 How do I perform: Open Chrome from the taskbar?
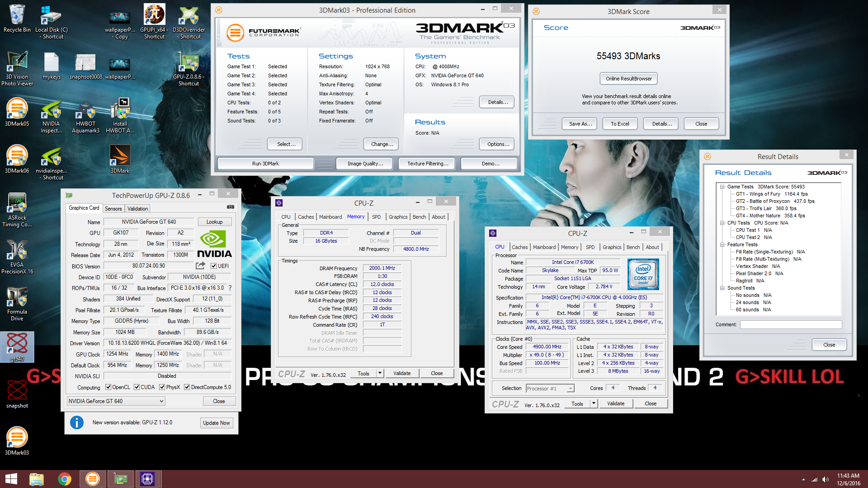tap(65, 479)
